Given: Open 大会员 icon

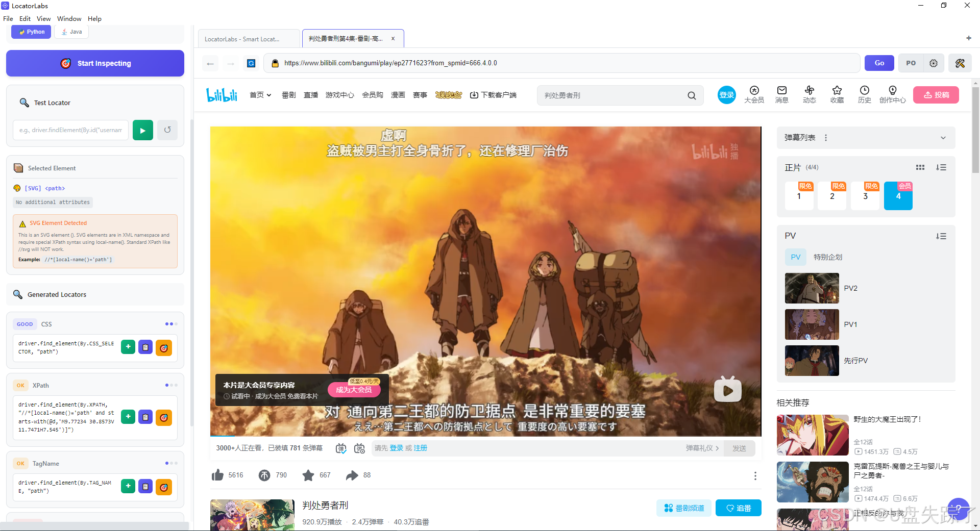Looking at the screenshot, I should pos(754,94).
